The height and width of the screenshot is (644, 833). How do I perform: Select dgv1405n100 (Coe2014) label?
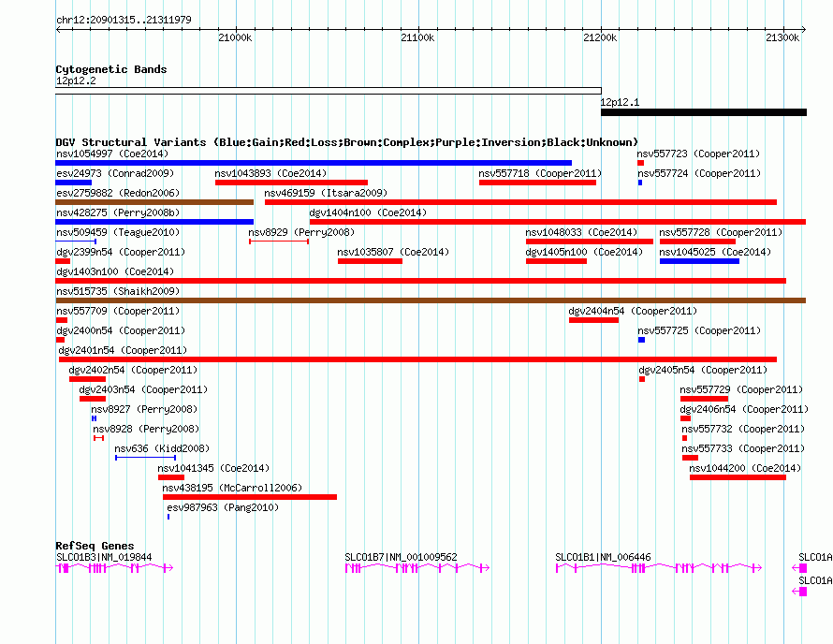pos(584,252)
